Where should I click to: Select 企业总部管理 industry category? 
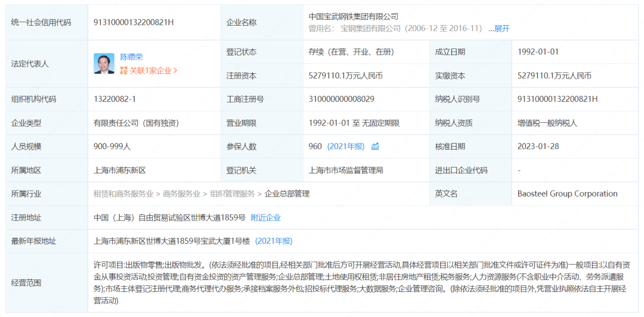pos(287,194)
